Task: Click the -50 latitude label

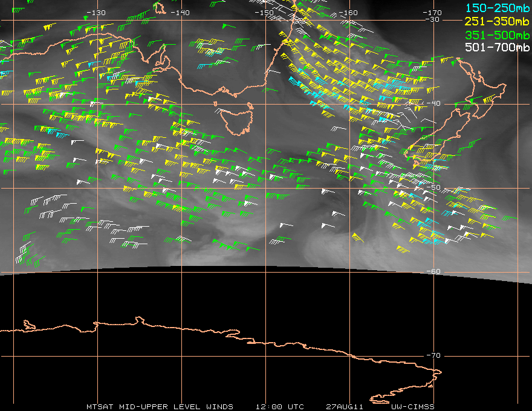Action: [x=433, y=187]
